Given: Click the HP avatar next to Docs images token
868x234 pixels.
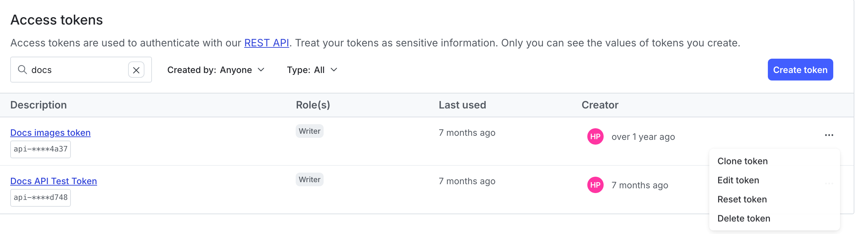Looking at the screenshot, I should [x=595, y=136].
